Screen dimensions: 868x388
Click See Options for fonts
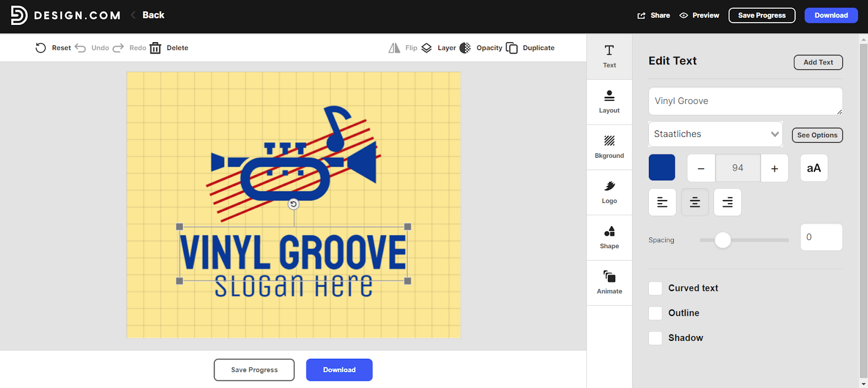[817, 135]
